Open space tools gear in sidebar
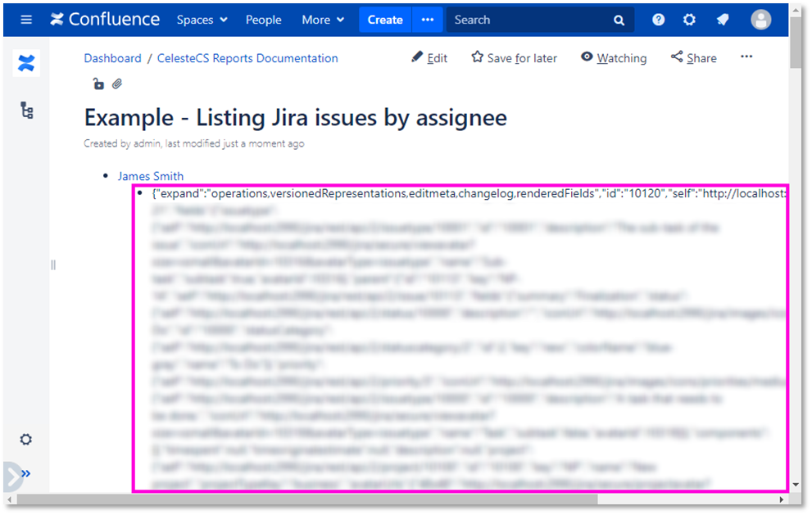 26,440
